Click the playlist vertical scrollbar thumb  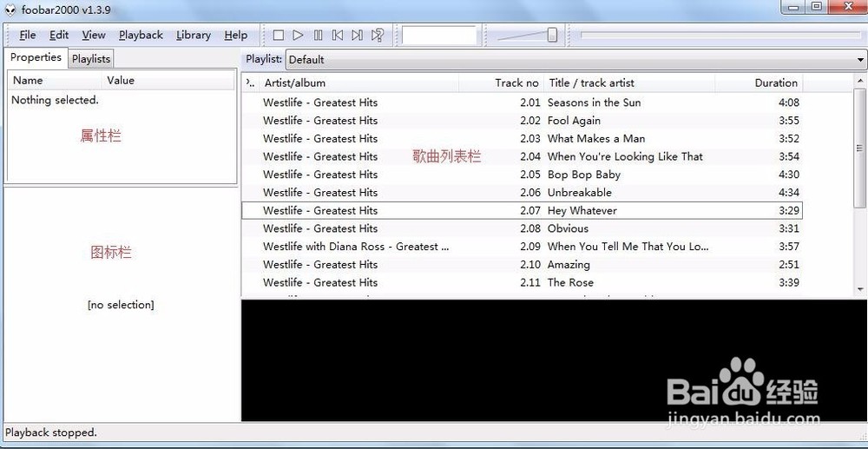[x=860, y=148]
